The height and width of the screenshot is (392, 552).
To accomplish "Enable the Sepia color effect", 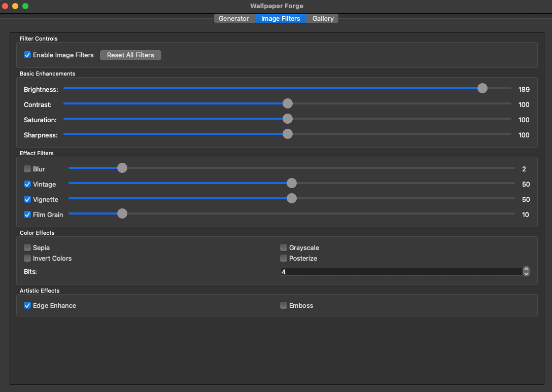I will (x=27, y=248).
